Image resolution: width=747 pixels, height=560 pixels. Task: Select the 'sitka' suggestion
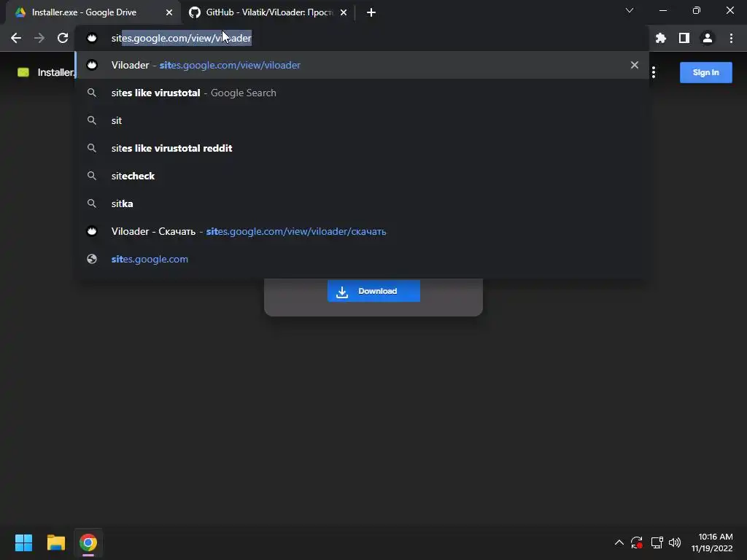tap(362, 203)
